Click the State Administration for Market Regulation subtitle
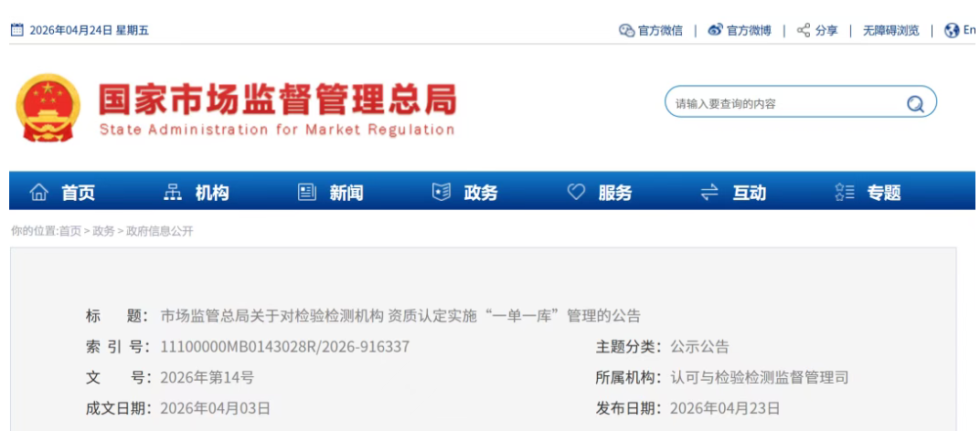 277,130
